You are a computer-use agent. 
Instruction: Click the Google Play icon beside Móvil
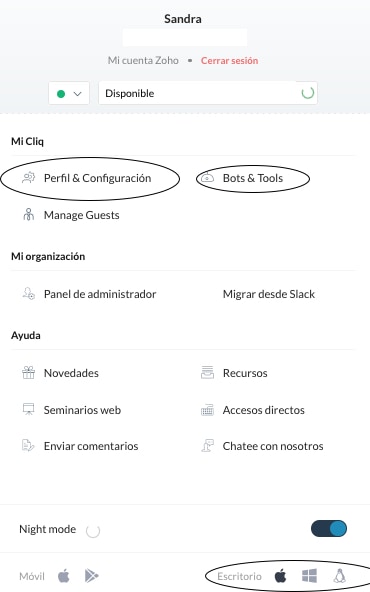pos(92,576)
